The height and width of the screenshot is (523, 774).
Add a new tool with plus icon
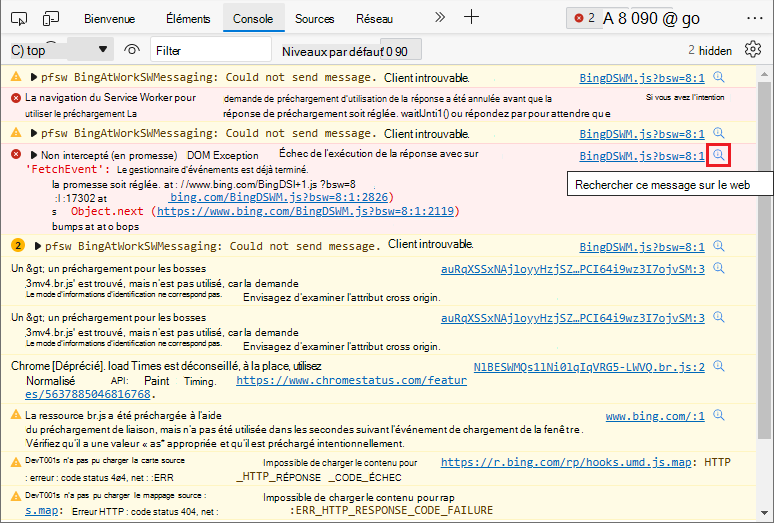pos(471,17)
